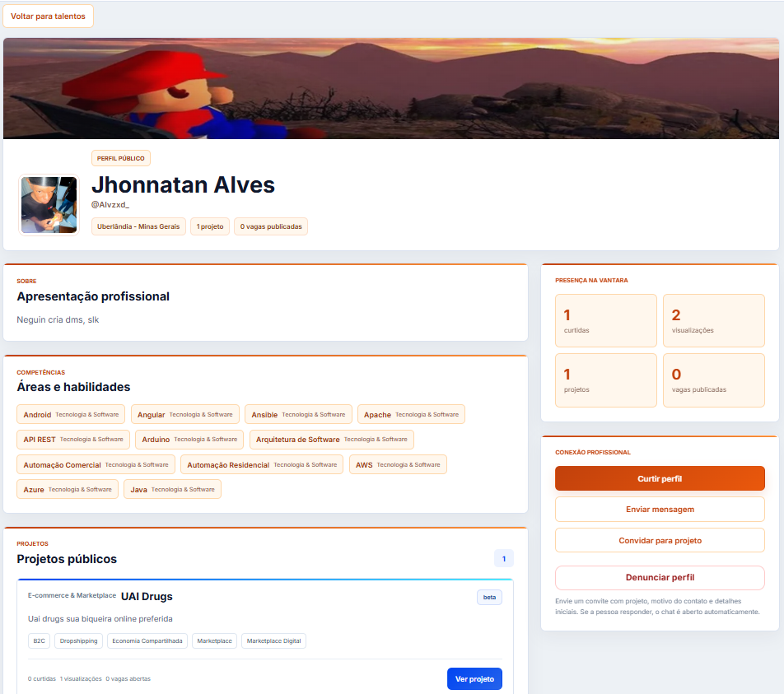Click the Automação Residencial skill tag
The height and width of the screenshot is (694, 784).
pyautogui.click(x=262, y=464)
